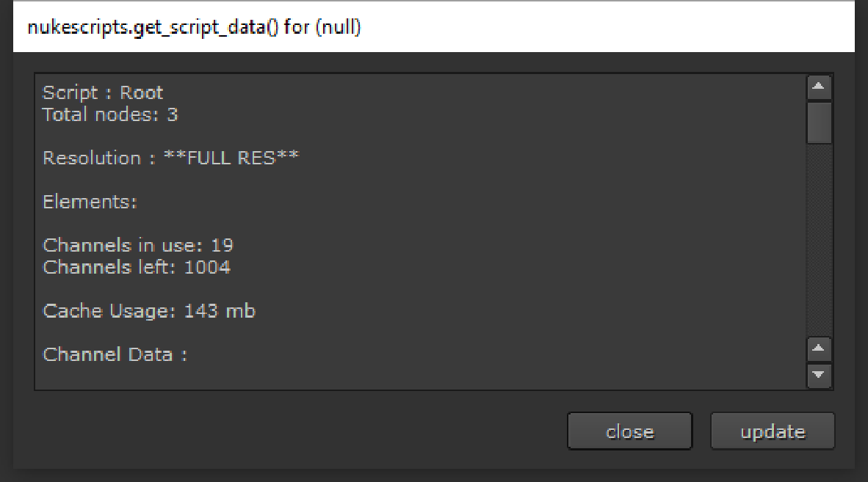
Task: Select the Total nodes: 3 line
Action: tap(109, 114)
